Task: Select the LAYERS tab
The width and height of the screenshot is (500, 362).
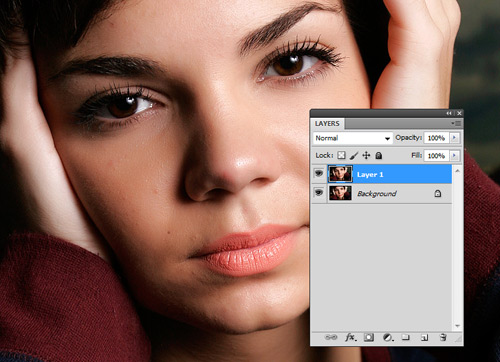Action: pyautogui.click(x=327, y=124)
